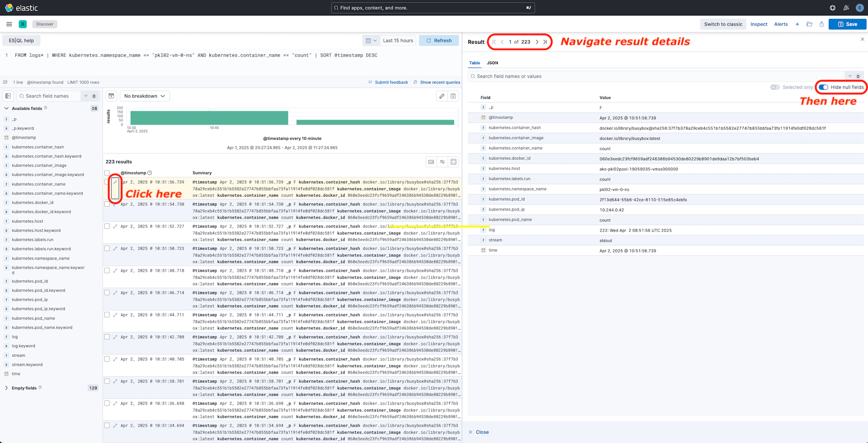Open saved searches folder icon

coord(809,24)
